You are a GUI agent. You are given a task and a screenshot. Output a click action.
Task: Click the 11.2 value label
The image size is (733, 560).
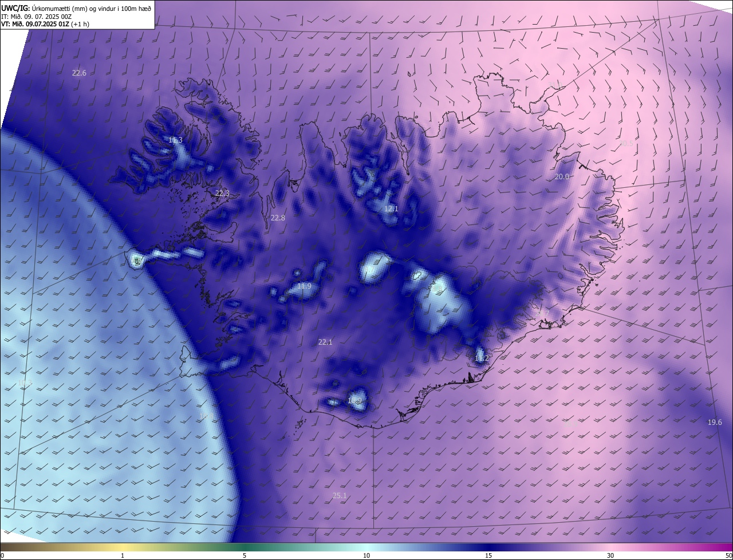pos(482,358)
